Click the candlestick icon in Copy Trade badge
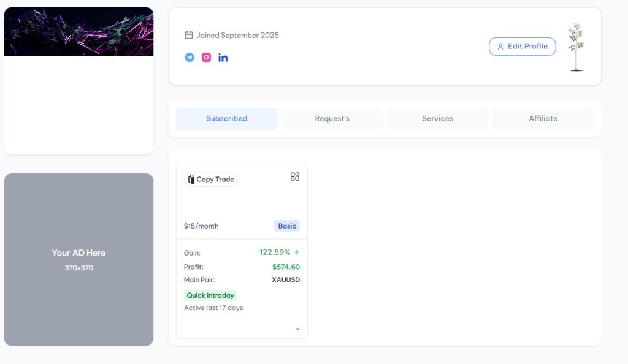The image size is (628, 364). pyautogui.click(x=191, y=180)
